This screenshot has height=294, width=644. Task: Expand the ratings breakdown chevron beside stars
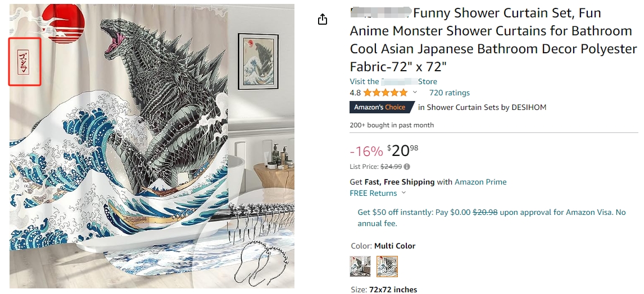pyautogui.click(x=415, y=93)
